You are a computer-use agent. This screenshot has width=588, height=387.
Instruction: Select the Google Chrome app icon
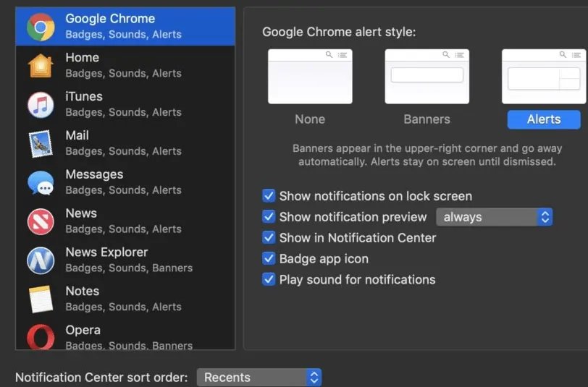(x=41, y=27)
